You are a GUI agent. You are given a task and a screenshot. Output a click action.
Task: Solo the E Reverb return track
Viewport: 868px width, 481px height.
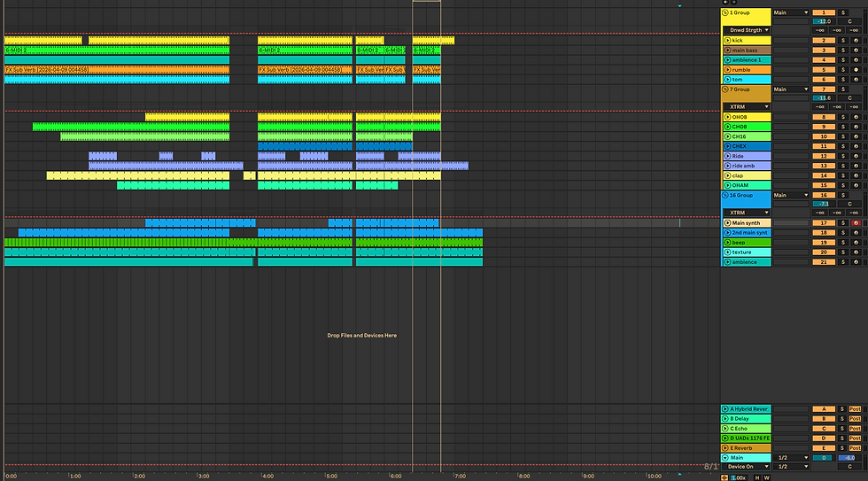coord(842,448)
